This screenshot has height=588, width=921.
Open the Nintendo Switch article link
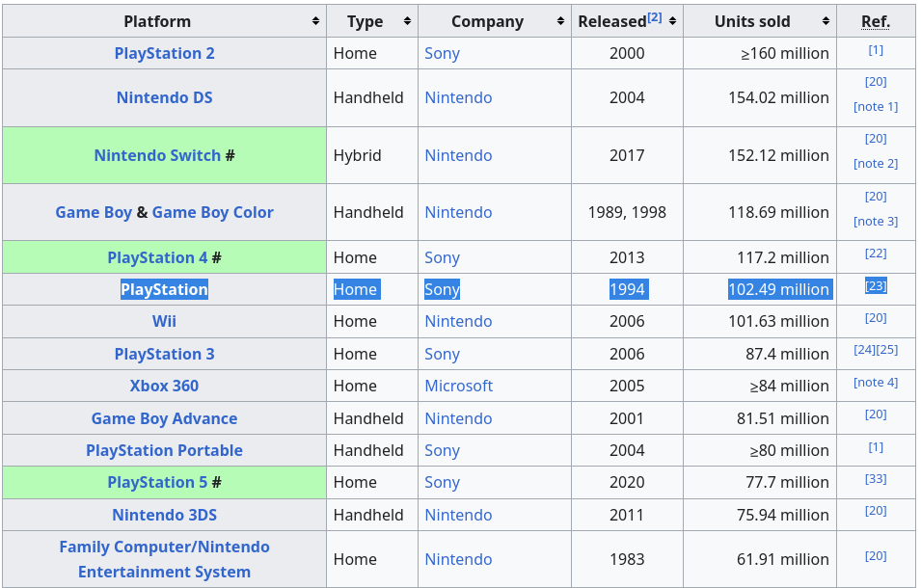[x=157, y=155]
